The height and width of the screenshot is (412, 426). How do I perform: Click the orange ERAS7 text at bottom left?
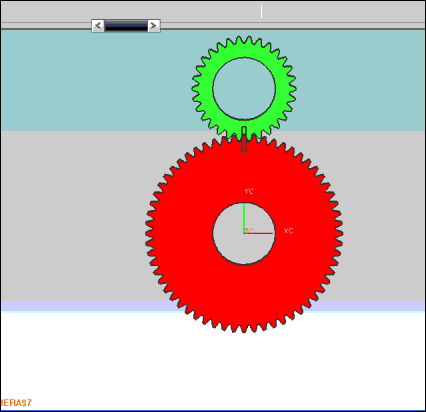pyautogui.click(x=16, y=403)
